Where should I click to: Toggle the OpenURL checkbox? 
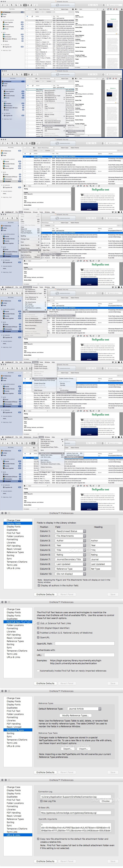(x=38, y=637)
